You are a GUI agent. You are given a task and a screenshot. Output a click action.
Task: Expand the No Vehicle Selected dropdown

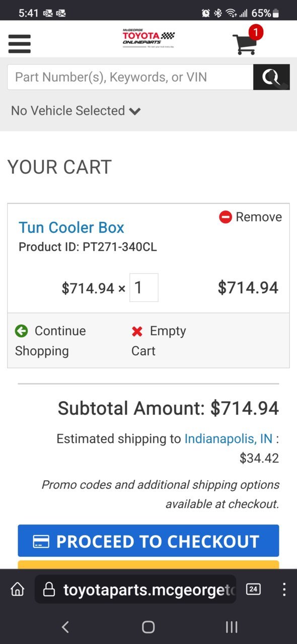76,111
